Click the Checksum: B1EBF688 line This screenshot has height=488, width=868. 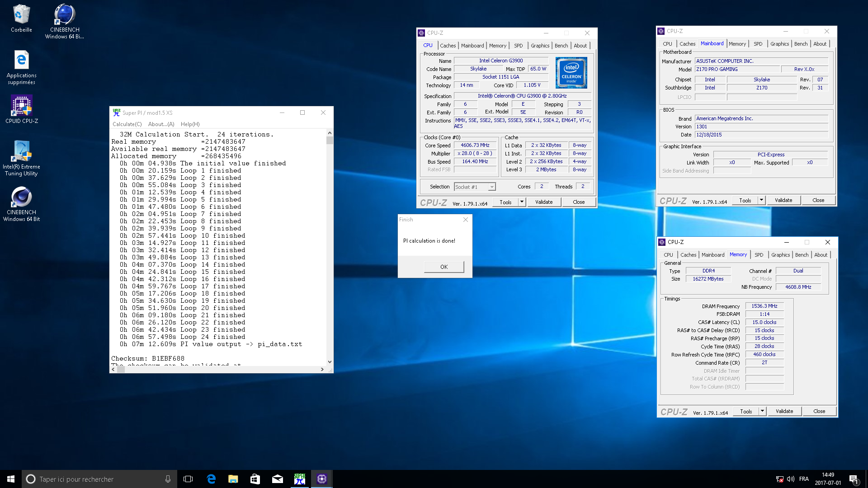coord(148,358)
